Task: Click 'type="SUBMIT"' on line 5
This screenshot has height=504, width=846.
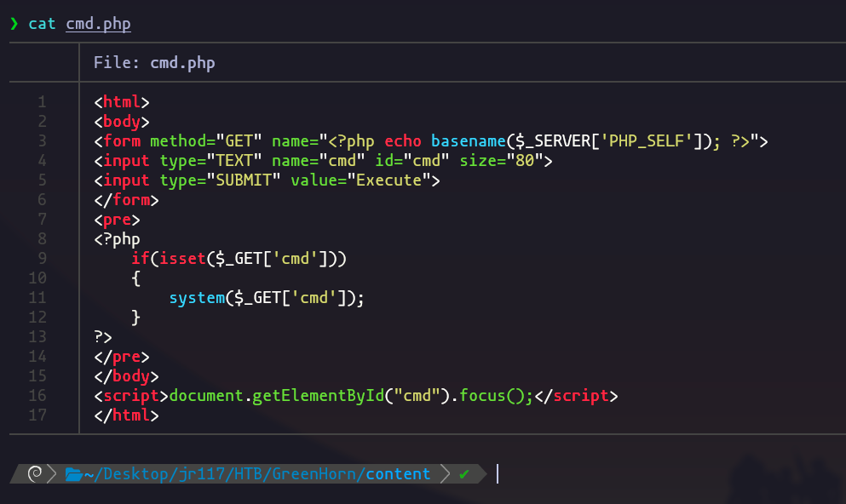Action: tap(220, 180)
